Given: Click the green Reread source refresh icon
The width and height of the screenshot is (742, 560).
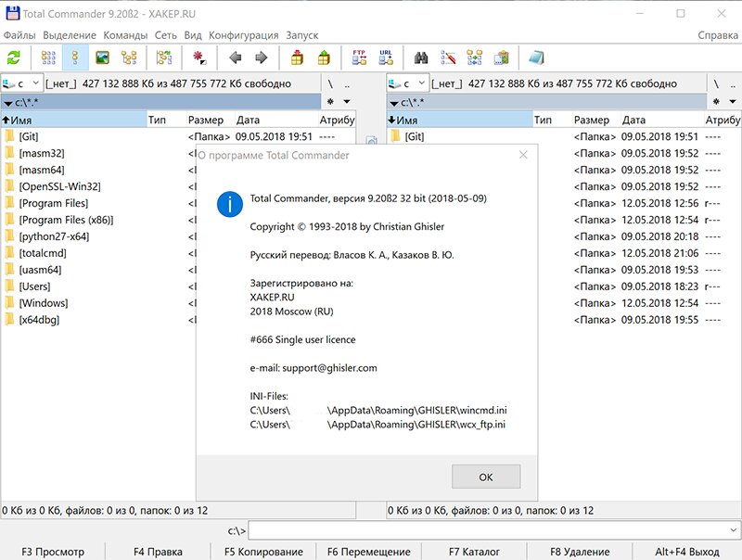Looking at the screenshot, I should click(x=14, y=57).
